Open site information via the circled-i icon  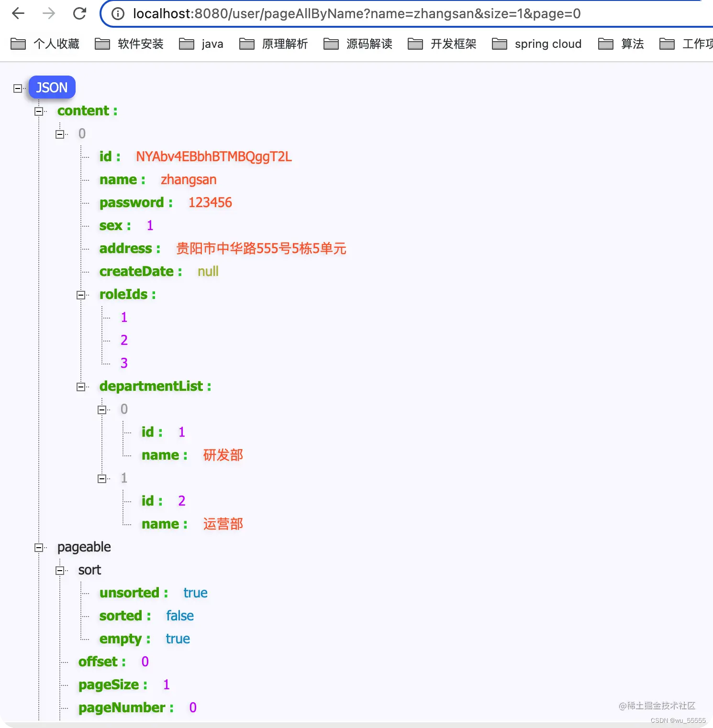click(x=116, y=13)
